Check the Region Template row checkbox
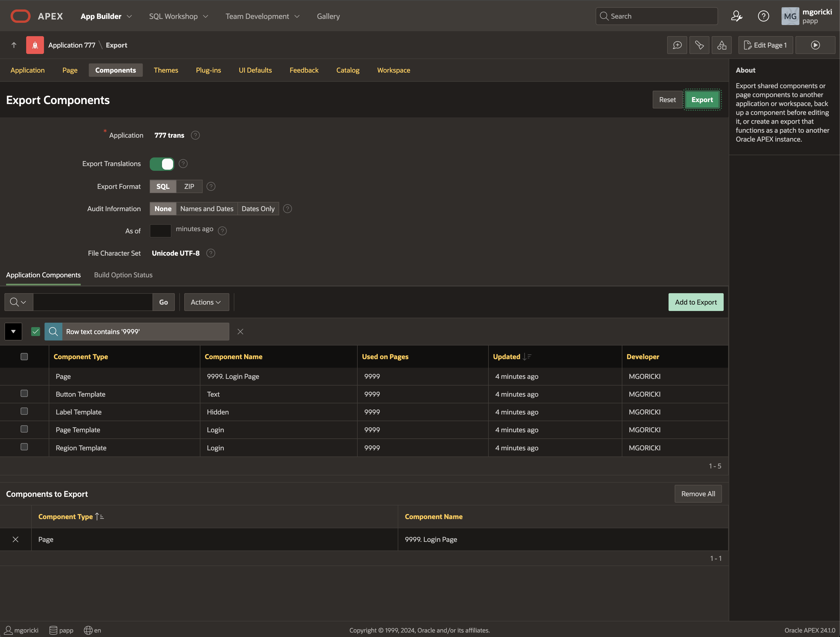Image resolution: width=840 pixels, height=637 pixels. (24, 447)
